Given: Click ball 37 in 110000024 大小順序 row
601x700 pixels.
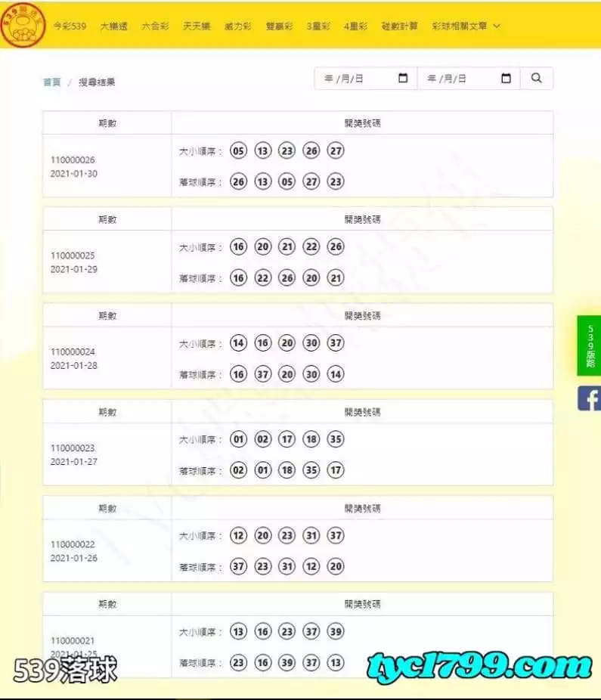Looking at the screenshot, I should pyautogui.click(x=336, y=343).
